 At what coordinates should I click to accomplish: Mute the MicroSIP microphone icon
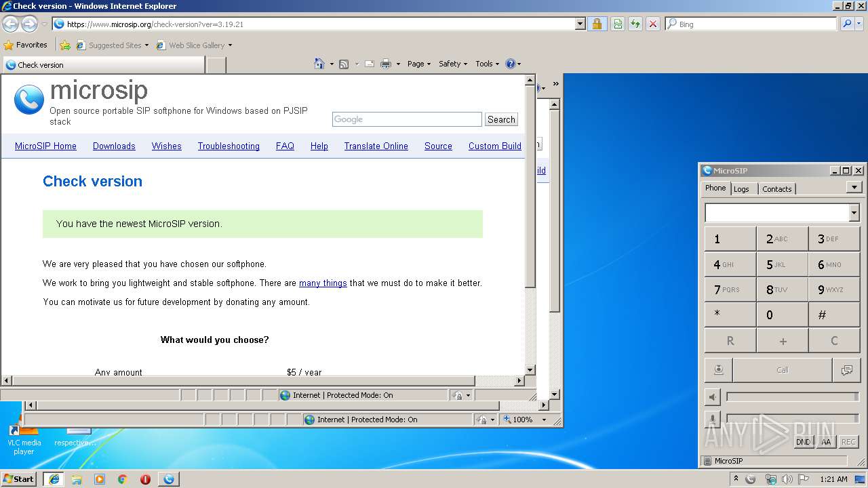tap(712, 419)
